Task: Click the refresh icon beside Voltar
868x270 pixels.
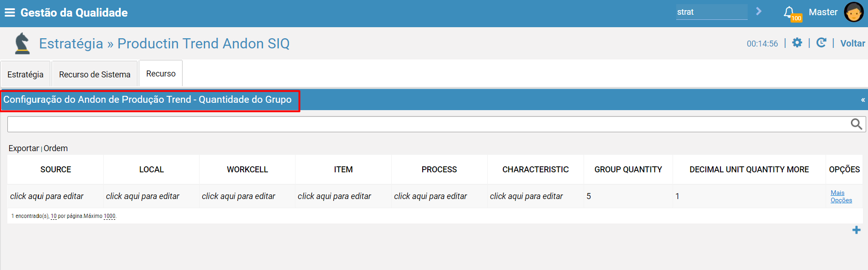Action: [821, 43]
